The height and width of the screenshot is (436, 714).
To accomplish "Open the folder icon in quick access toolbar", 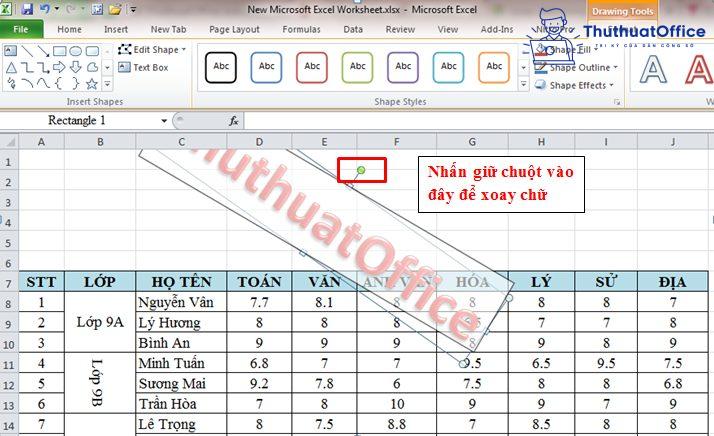I will [x=115, y=9].
